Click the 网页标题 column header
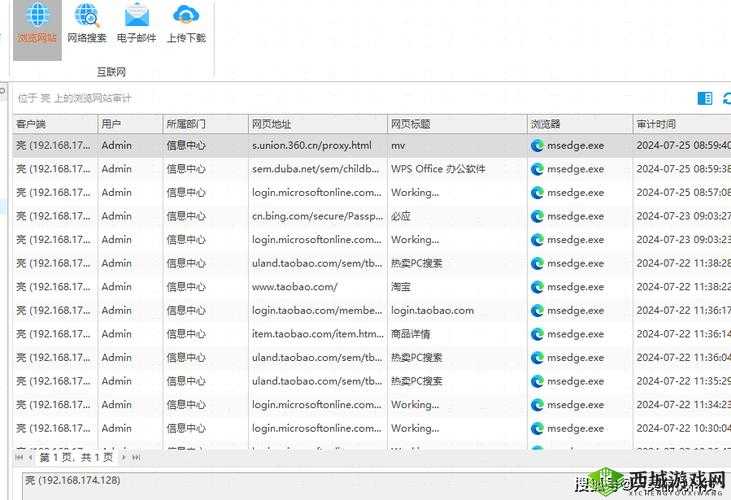The height and width of the screenshot is (500, 731). point(455,124)
